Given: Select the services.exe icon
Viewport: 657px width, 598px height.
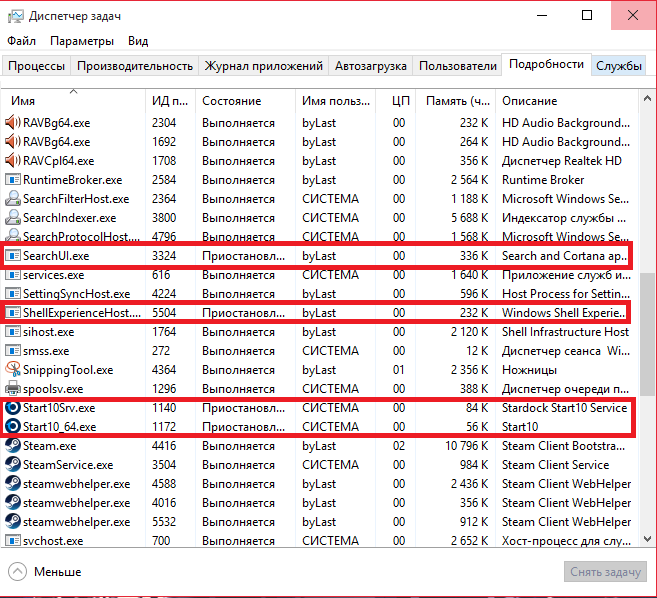Looking at the screenshot, I should point(13,275).
